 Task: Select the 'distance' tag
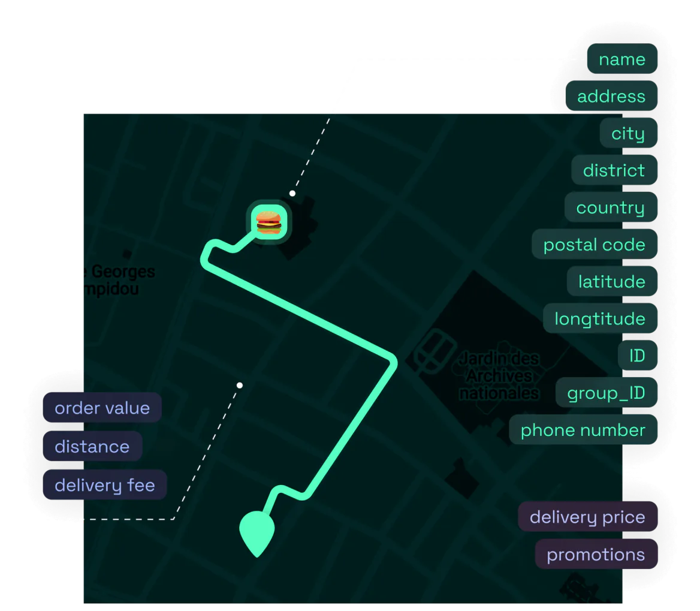(92, 446)
